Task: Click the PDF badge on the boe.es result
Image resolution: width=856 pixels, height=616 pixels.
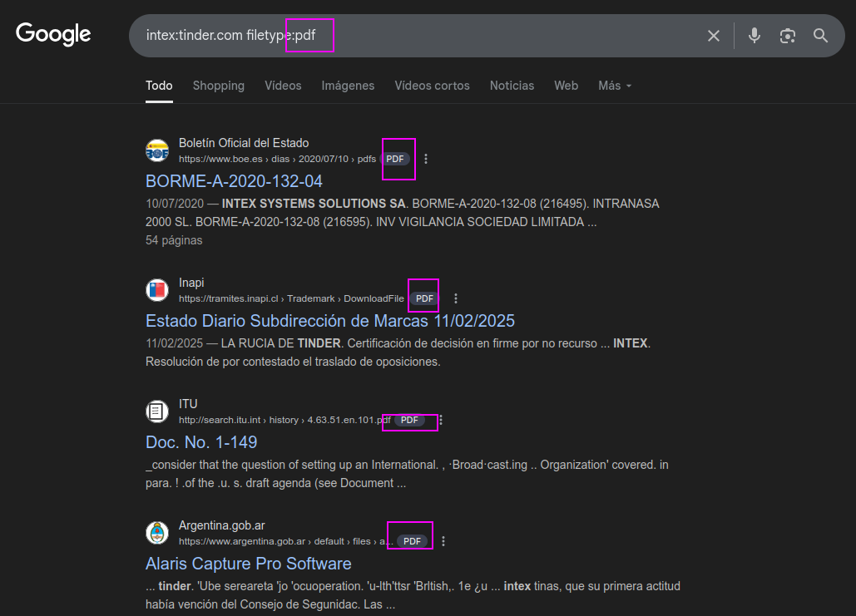Action: [394, 159]
